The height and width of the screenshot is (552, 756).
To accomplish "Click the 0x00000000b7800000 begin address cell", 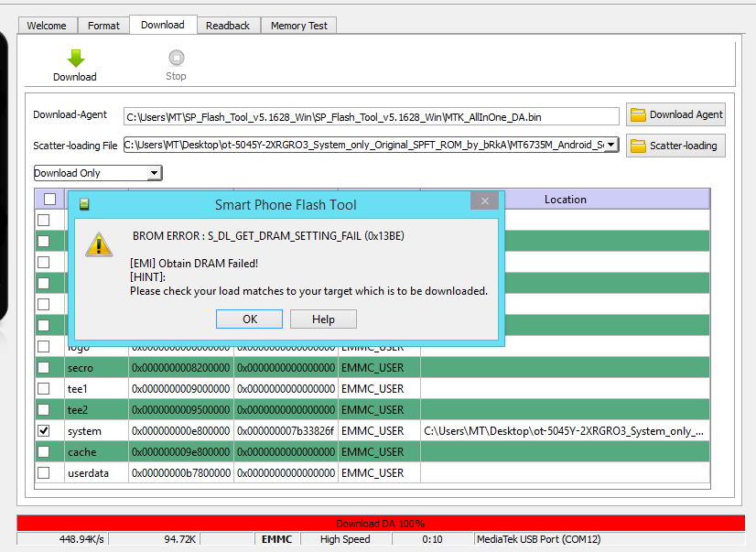I will tap(181, 473).
